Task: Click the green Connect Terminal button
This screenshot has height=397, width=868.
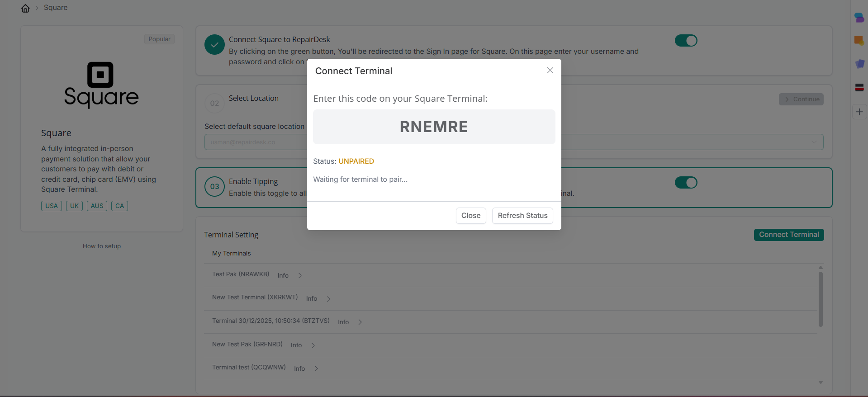Action: [789, 235]
